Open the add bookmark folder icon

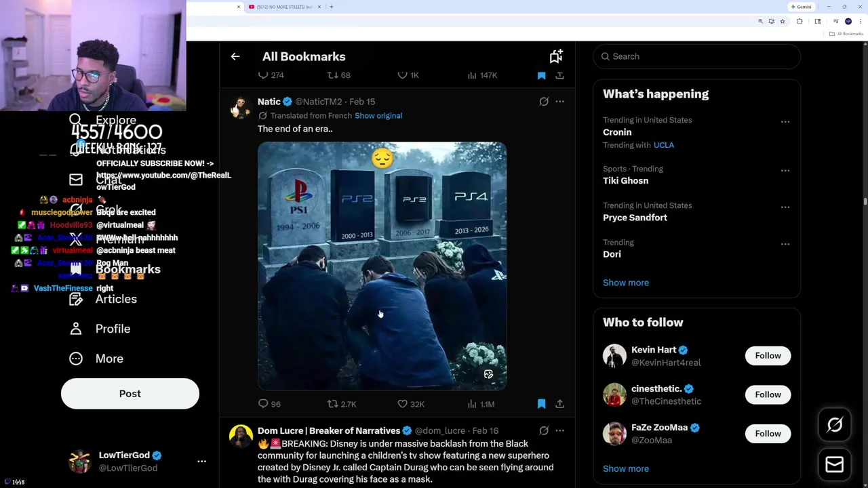click(556, 56)
